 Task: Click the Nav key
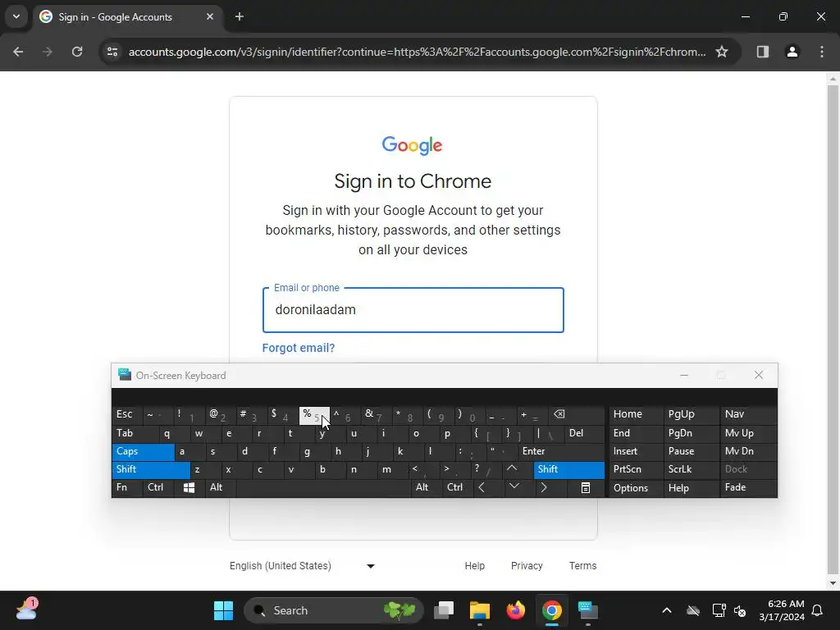tap(748, 414)
